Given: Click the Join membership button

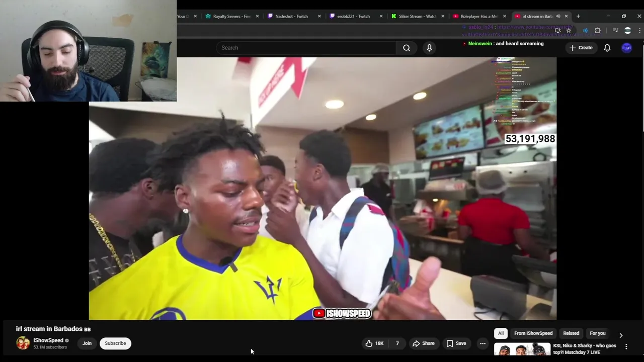Looking at the screenshot, I should click(x=87, y=343).
